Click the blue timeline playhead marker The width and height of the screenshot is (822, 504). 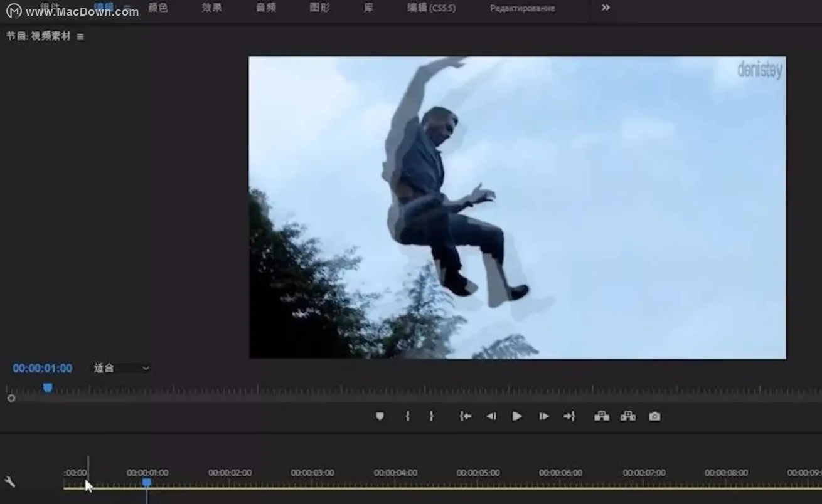(146, 482)
